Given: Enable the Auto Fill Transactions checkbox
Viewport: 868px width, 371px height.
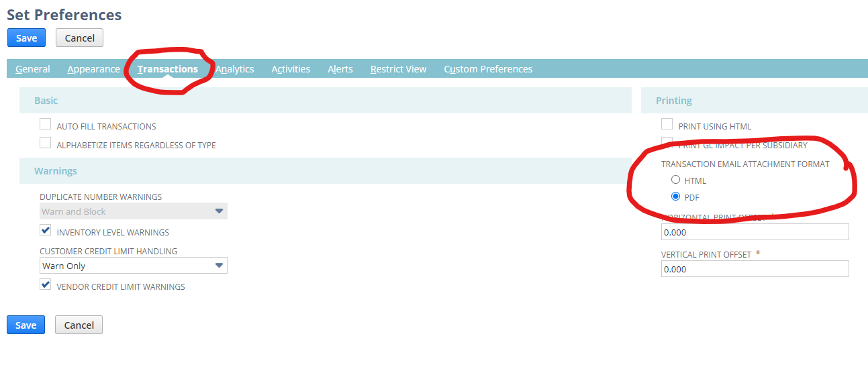Looking at the screenshot, I should (x=46, y=124).
